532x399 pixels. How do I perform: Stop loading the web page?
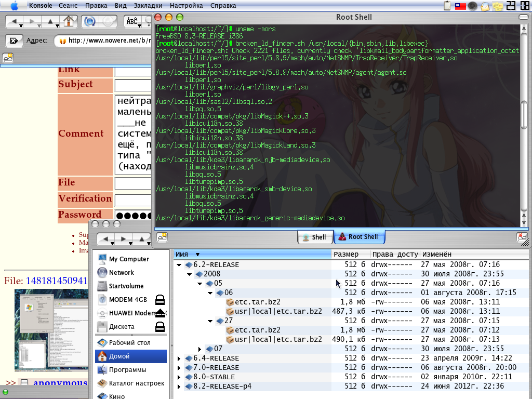pyautogui.click(x=108, y=22)
